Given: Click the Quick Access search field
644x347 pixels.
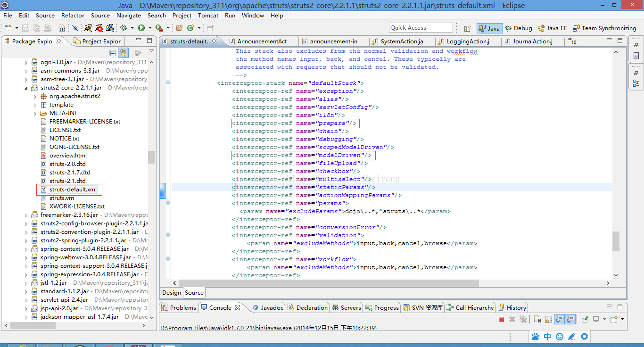Looking at the screenshot, I should coord(421,28).
